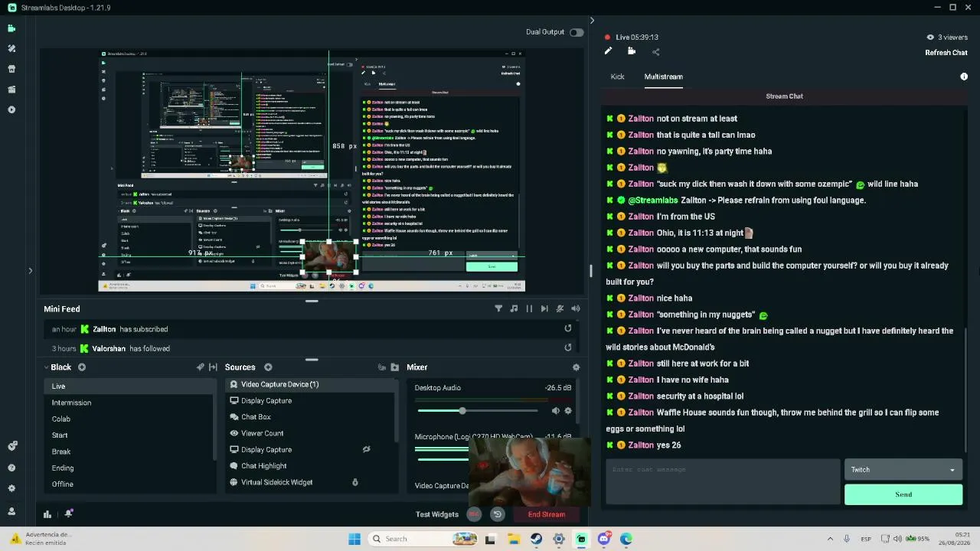Viewport: 980px width, 551px height.
Task: Open performance stats bar chart icon
Action: (47, 514)
